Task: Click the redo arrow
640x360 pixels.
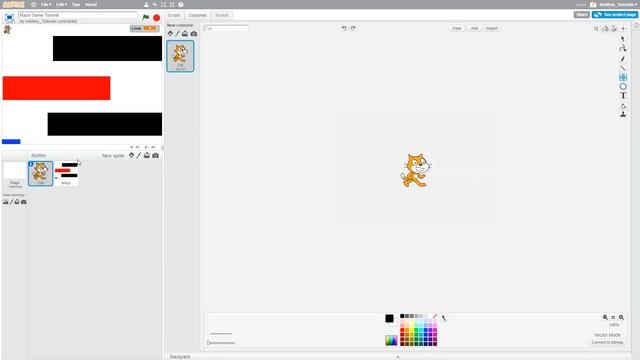Action: point(353,28)
